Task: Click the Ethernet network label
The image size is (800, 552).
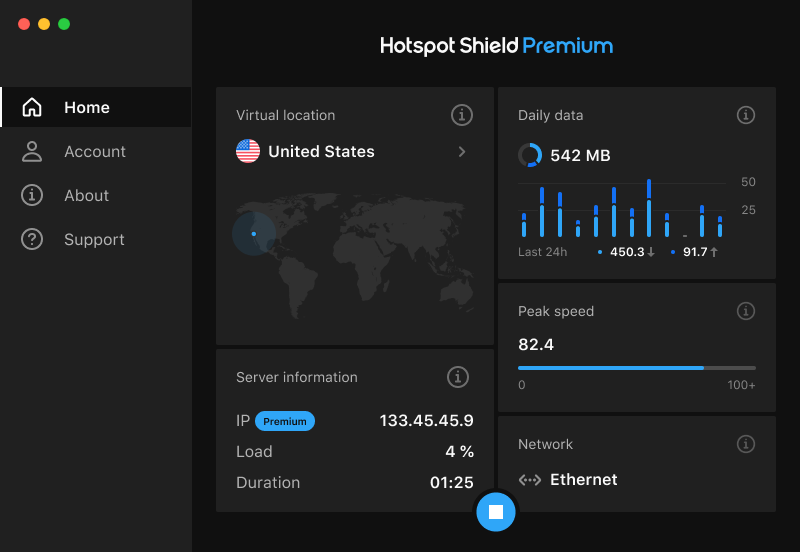Action: [584, 480]
